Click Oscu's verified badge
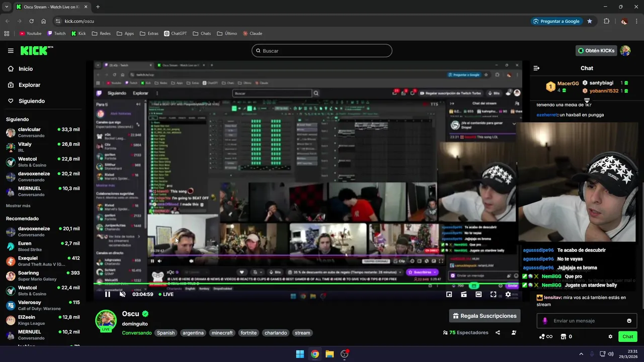Image resolution: width=644 pixels, height=362 pixels. pyautogui.click(x=145, y=314)
